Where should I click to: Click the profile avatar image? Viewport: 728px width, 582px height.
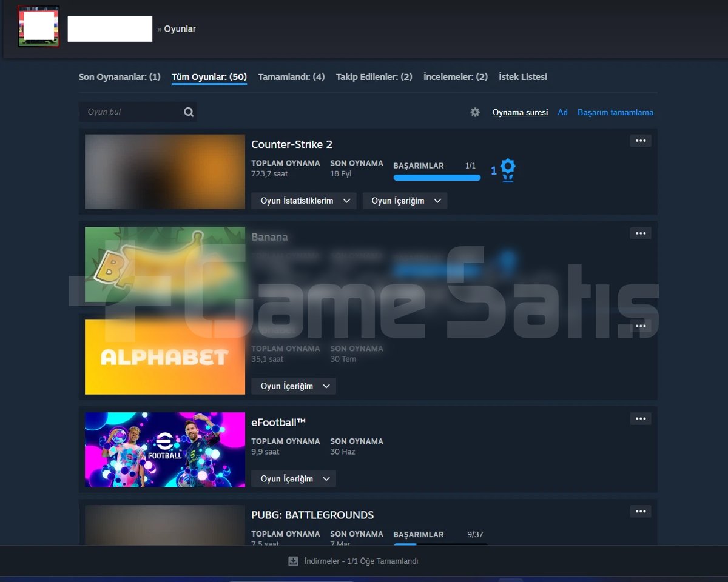(39, 27)
